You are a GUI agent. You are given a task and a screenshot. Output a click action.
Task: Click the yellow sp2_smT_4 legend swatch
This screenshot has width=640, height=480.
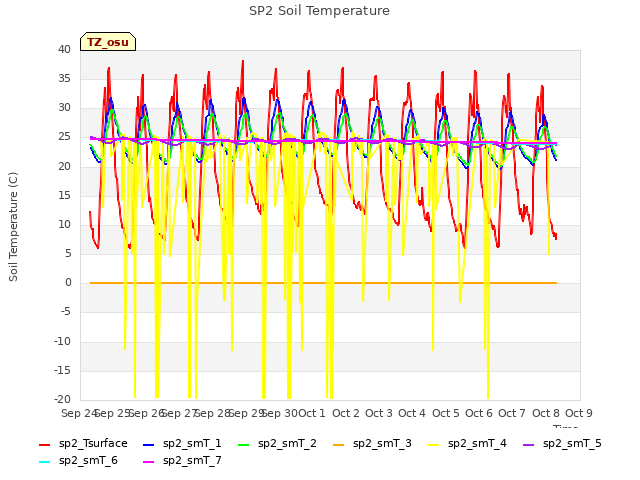click(x=433, y=444)
